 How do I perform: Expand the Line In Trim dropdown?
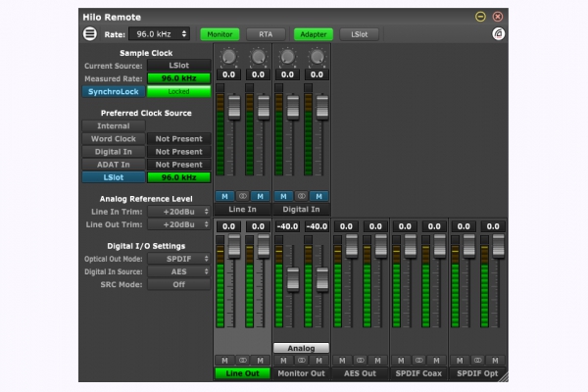(178, 212)
